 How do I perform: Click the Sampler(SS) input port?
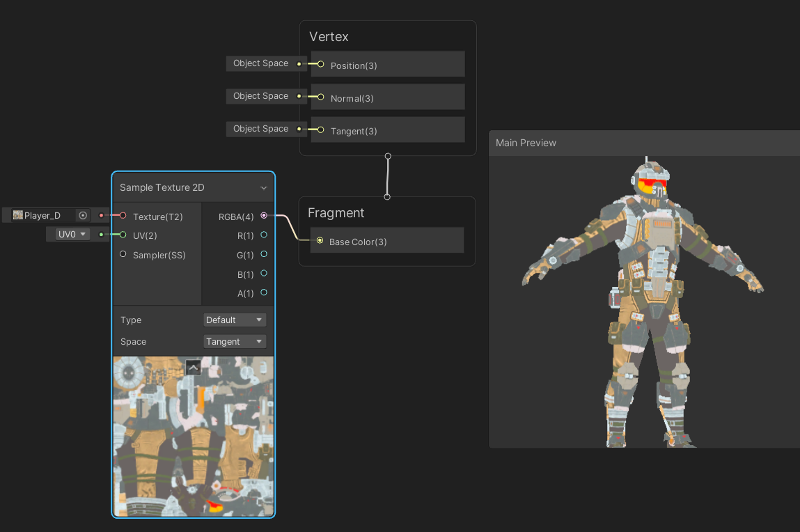pyautogui.click(x=123, y=254)
